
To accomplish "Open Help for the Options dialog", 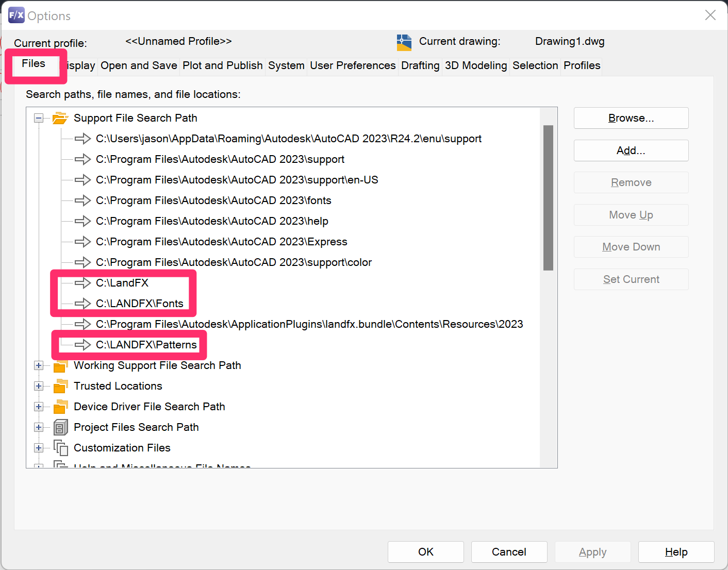I will point(676,552).
